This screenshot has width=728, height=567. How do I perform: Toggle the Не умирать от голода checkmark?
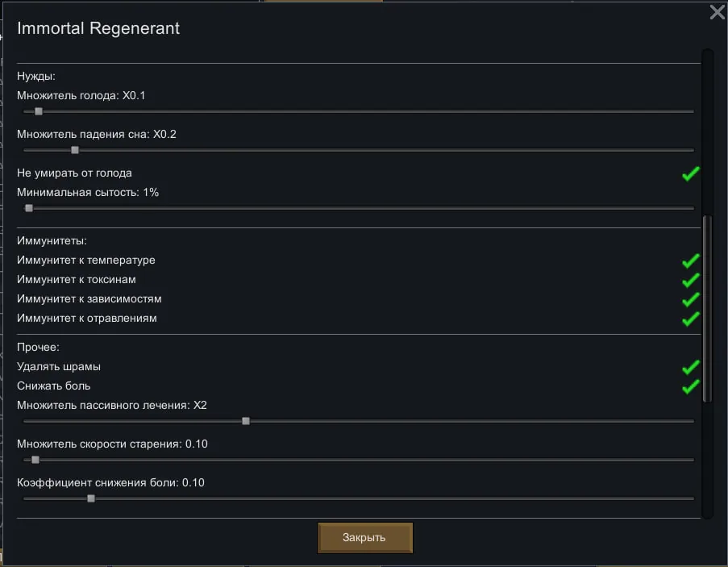point(690,173)
